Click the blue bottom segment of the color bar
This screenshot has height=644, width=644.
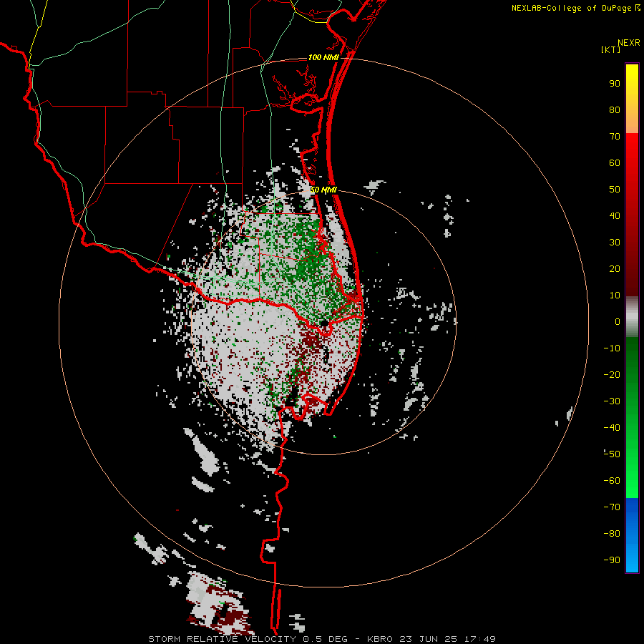pos(632,535)
